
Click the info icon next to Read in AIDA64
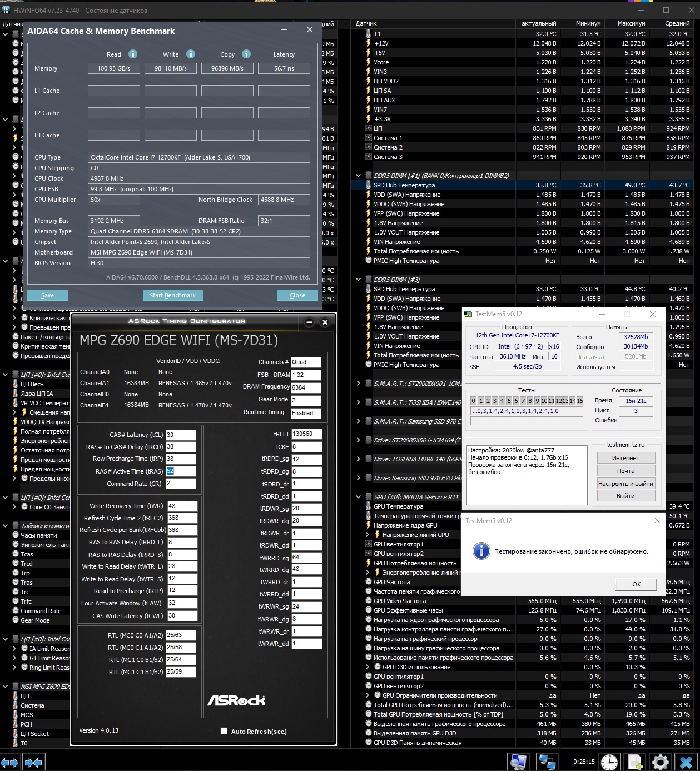tap(133, 54)
